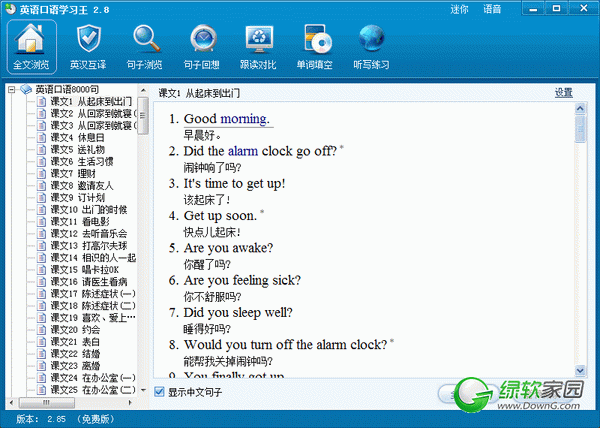This screenshot has width=600, height=428.
Task: Open 句子回想 clock icon
Action: [x=202, y=46]
